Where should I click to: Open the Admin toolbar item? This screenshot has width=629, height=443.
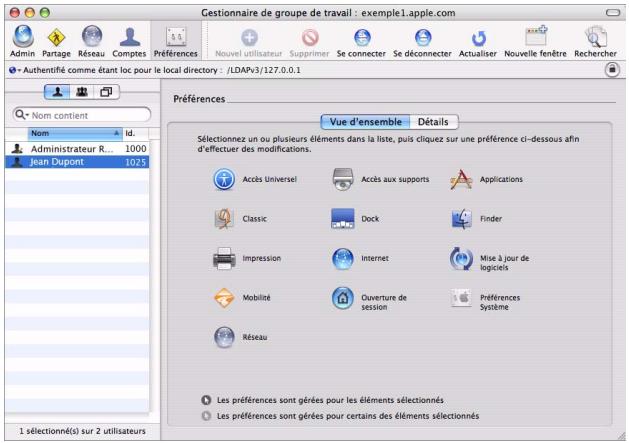[22, 41]
